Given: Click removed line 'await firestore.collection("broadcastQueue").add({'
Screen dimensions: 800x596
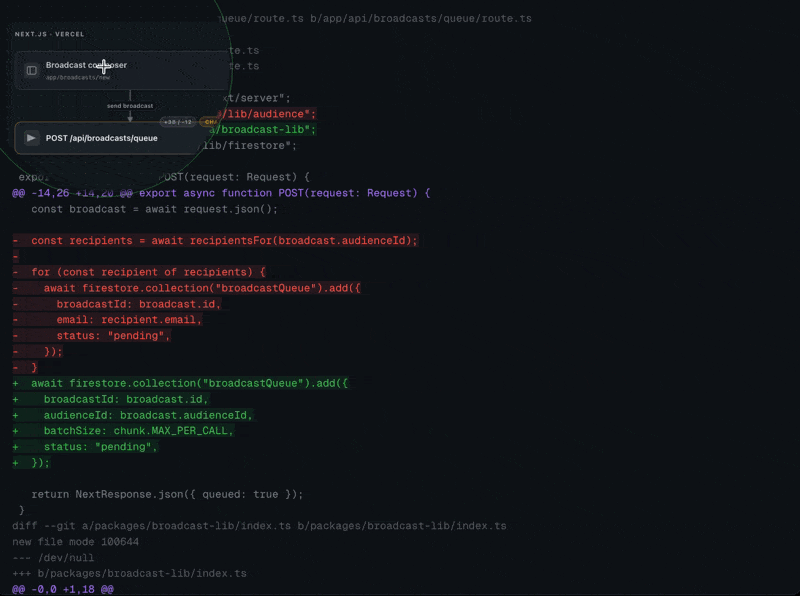Looking at the screenshot, I should point(187,288).
